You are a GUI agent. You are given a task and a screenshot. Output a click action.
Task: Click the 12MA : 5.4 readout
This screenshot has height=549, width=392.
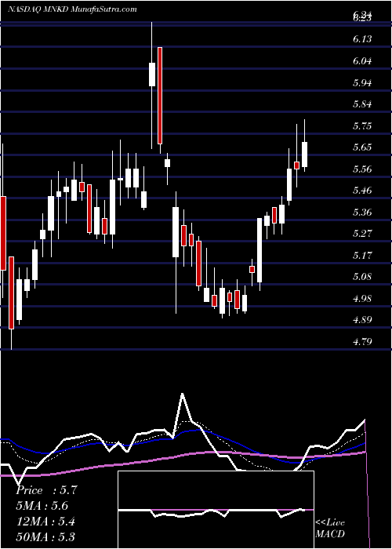click(45, 522)
